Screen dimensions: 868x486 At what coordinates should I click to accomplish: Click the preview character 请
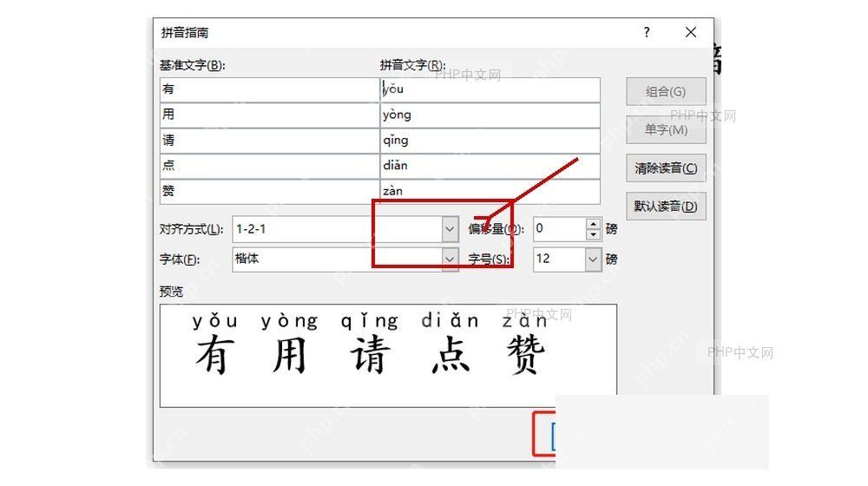click(370, 355)
